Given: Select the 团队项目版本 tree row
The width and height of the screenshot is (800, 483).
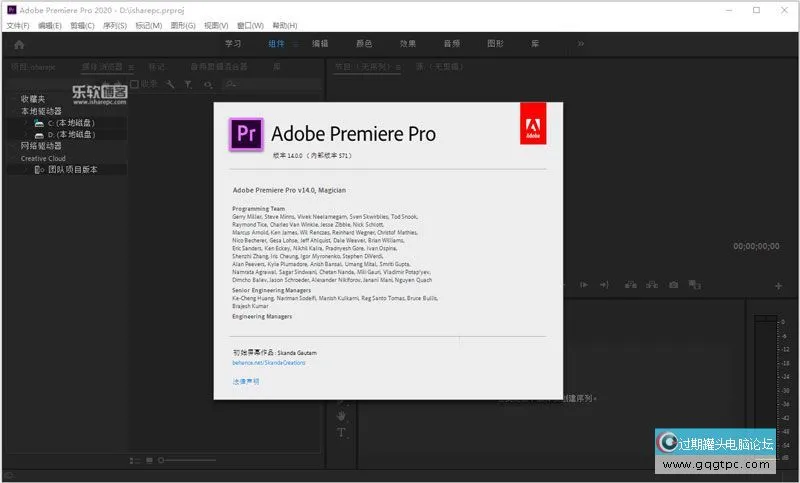Looking at the screenshot, I should click(66, 169).
